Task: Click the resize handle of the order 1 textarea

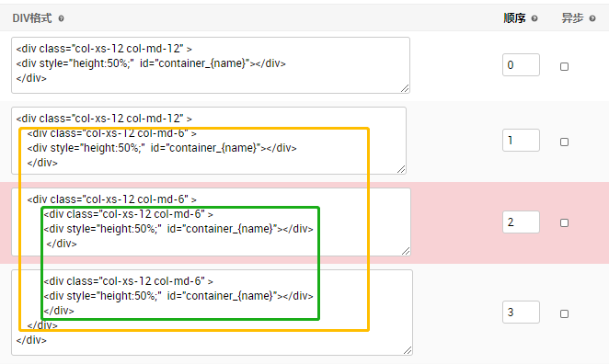Action: [x=401, y=169]
